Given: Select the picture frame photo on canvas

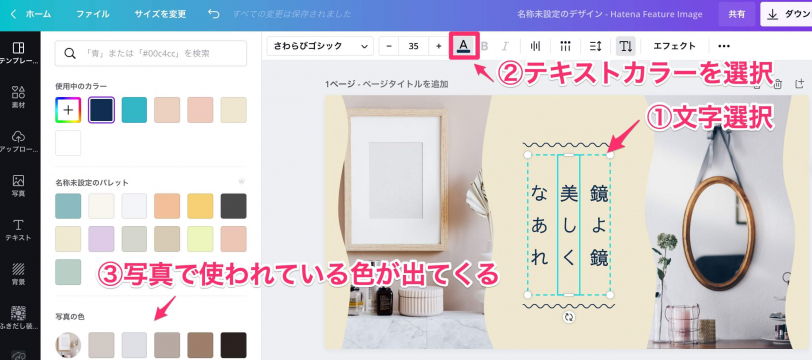Looking at the screenshot, I should tap(397, 179).
